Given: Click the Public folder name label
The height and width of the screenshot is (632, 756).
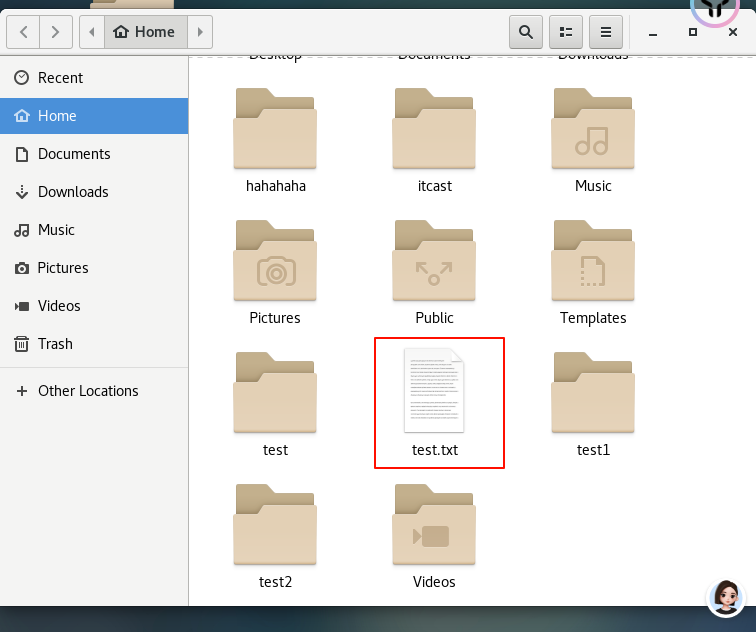Looking at the screenshot, I should pyautogui.click(x=434, y=318).
